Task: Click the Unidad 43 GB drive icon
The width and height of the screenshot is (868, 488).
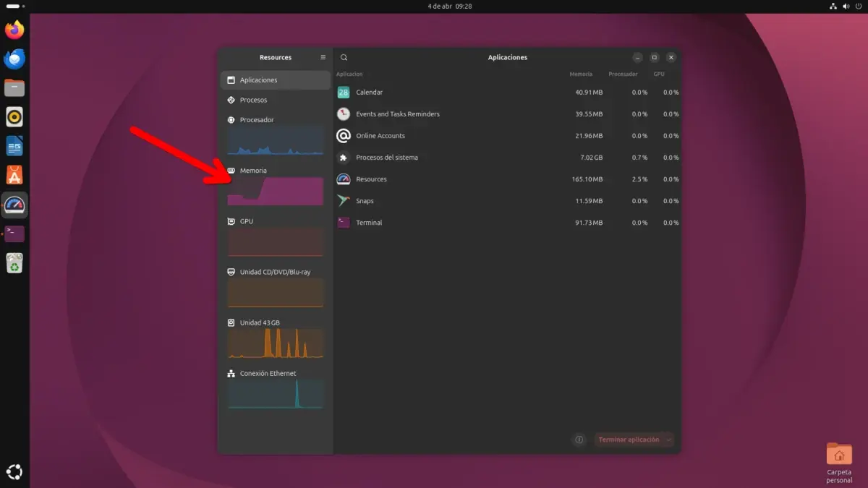Action: click(231, 322)
